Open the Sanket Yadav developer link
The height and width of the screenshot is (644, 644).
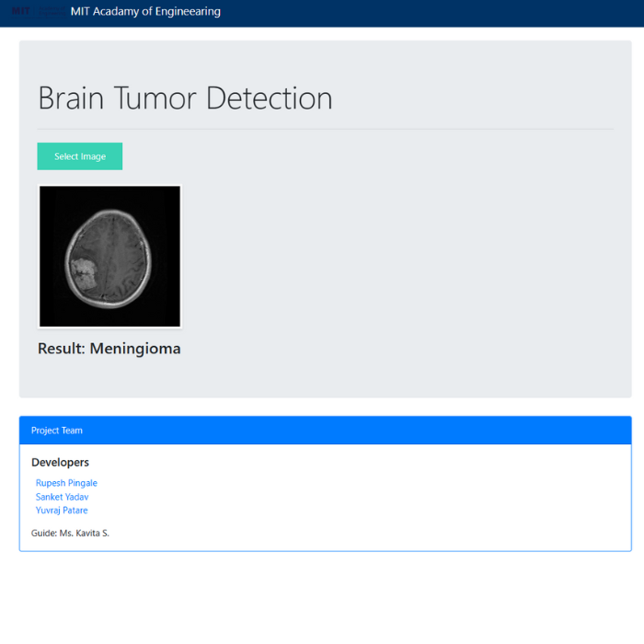coord(62,497)
